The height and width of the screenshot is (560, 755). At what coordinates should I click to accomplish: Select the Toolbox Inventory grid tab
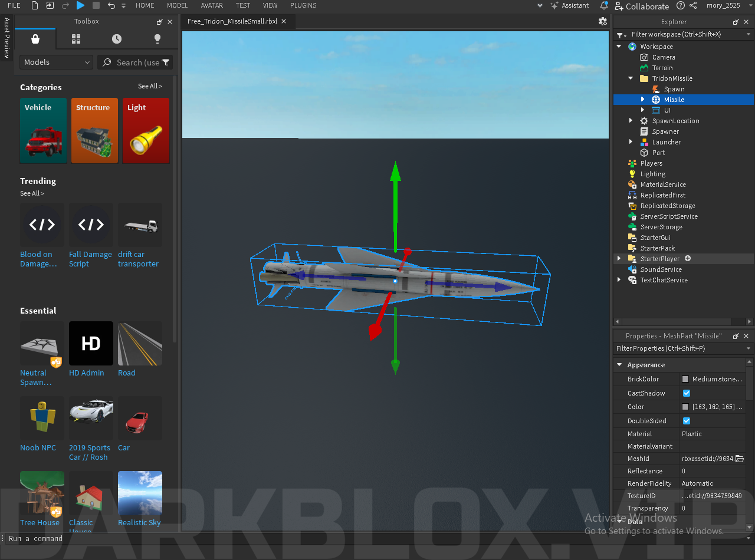click(76, 39)
